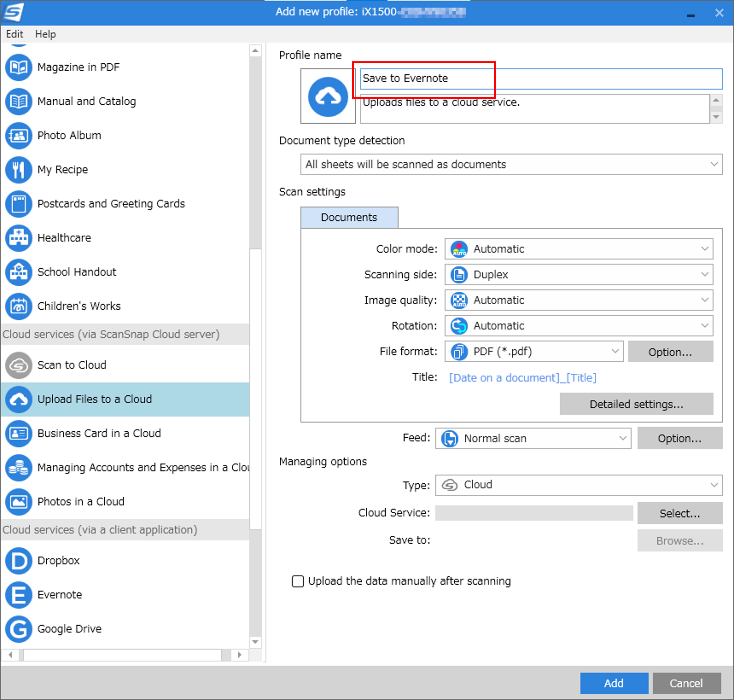Select the Upload Files to a Cloud icon
The height and width of the screenshot is (700, 734).
18,400
